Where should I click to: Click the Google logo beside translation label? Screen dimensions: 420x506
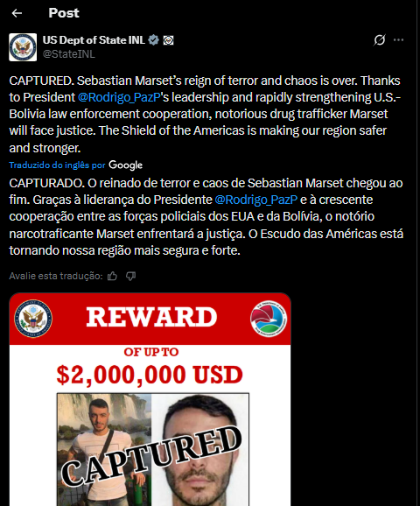tap(125, 165)
